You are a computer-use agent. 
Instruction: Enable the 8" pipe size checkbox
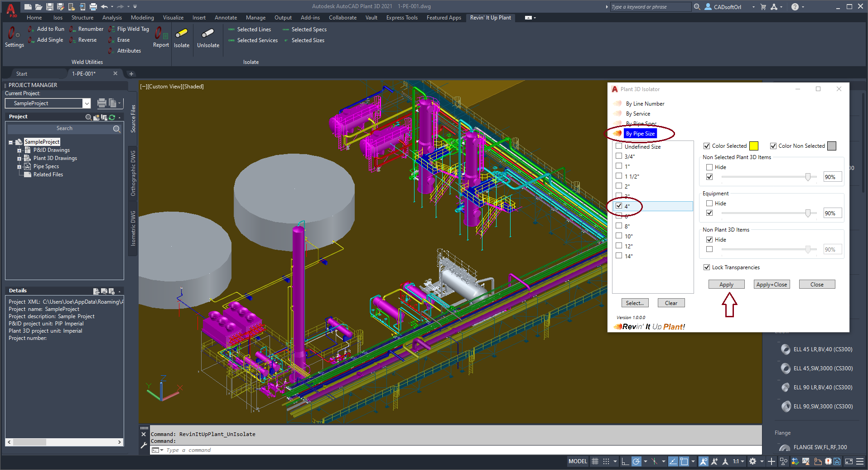[619, 226]
